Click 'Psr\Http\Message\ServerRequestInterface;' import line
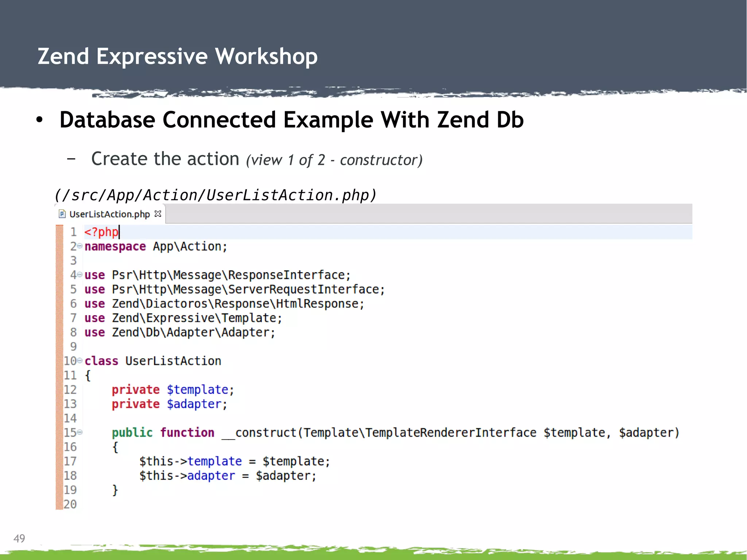747x560 pixels. (x=248, y=290)
